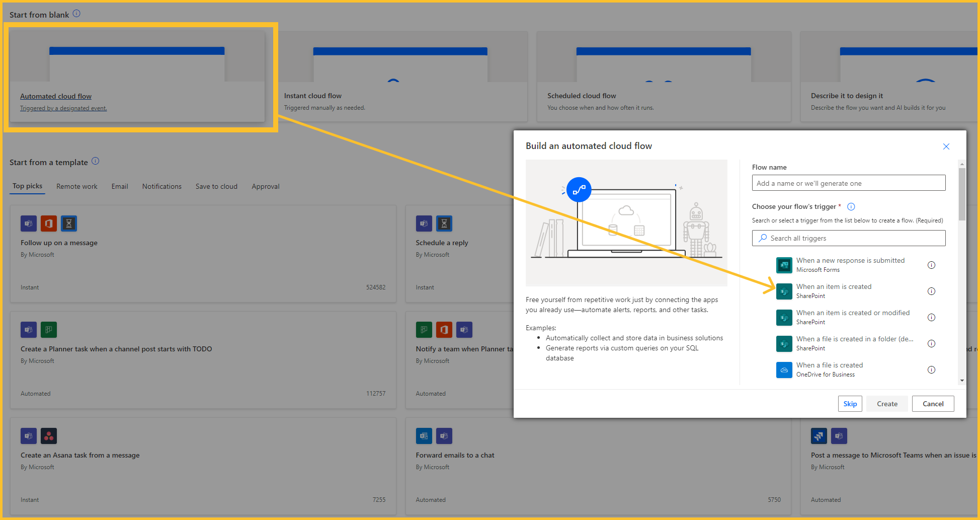Click the Skip link
The image size is (980, 520).
coord(850,403)
